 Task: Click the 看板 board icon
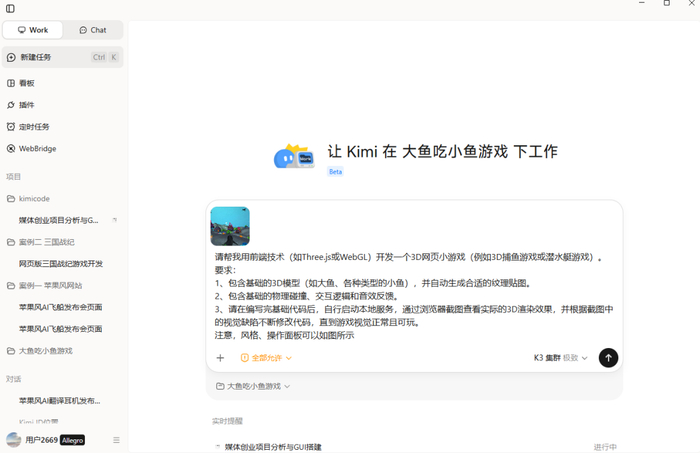pos(11,83)
